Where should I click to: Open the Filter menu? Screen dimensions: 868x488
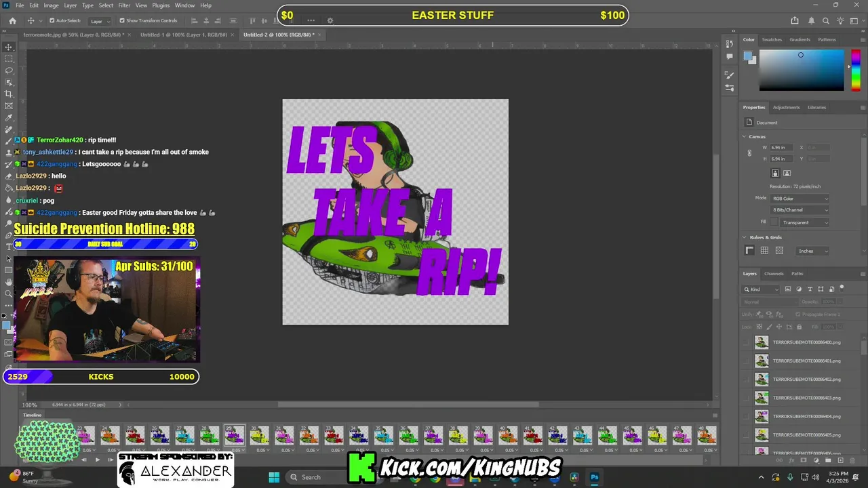(124, 5)
